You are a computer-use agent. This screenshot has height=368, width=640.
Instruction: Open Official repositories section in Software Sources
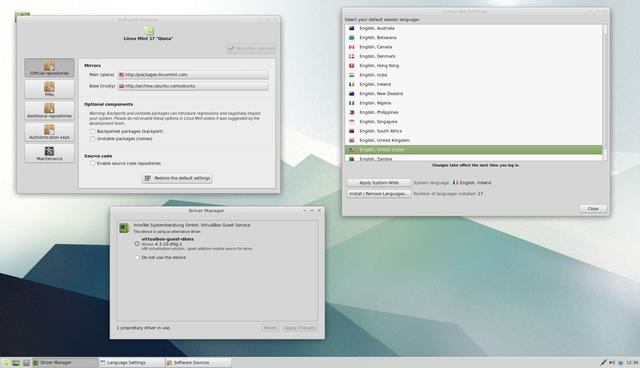(49, 68)
